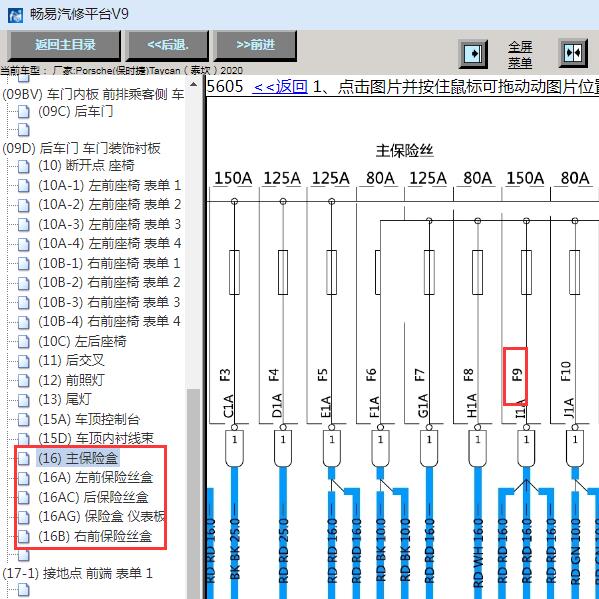Click connector label H1A in diagram
Viewport: 599px width, 599px height.
pos(471,406)
